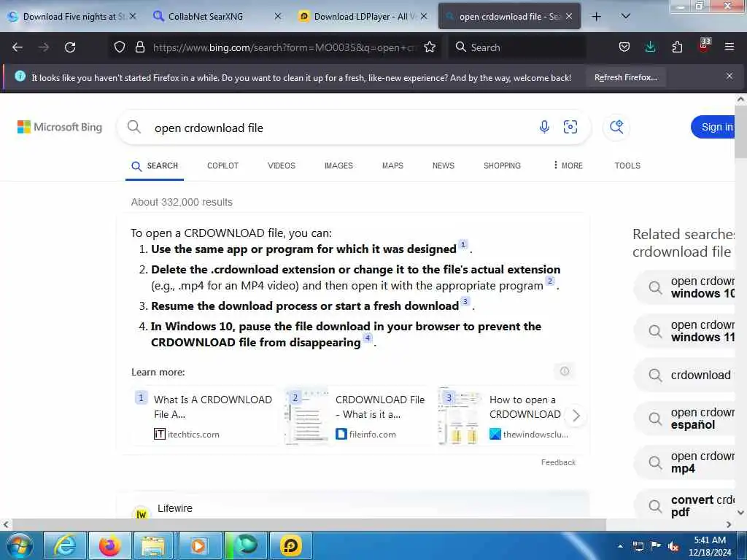This screenshot has height=560, width=747.
Task: Open the MAPS search tab
Action: [392, 166]
